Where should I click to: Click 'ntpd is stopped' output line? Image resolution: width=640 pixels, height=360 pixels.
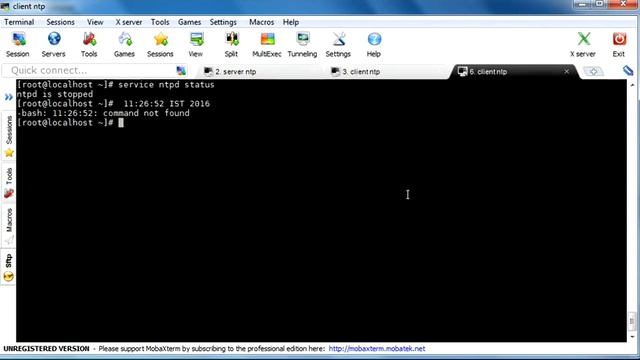point(55,94)
